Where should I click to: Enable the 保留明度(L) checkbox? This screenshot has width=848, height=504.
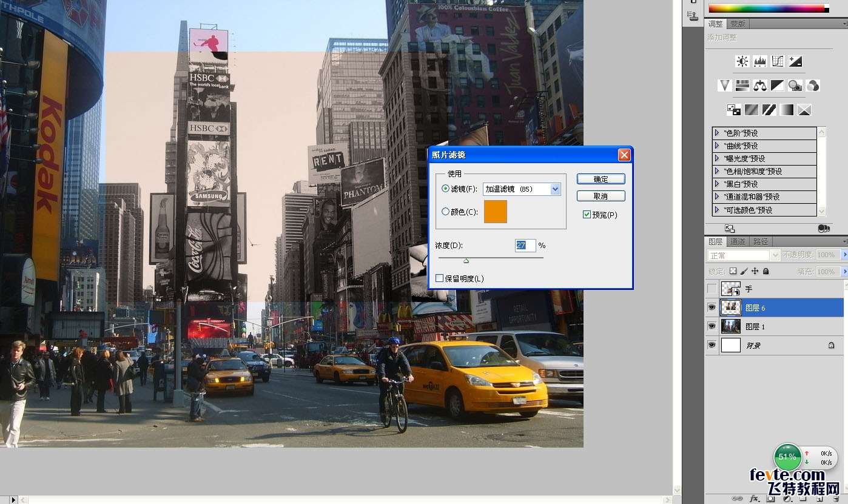click(439, 278)
